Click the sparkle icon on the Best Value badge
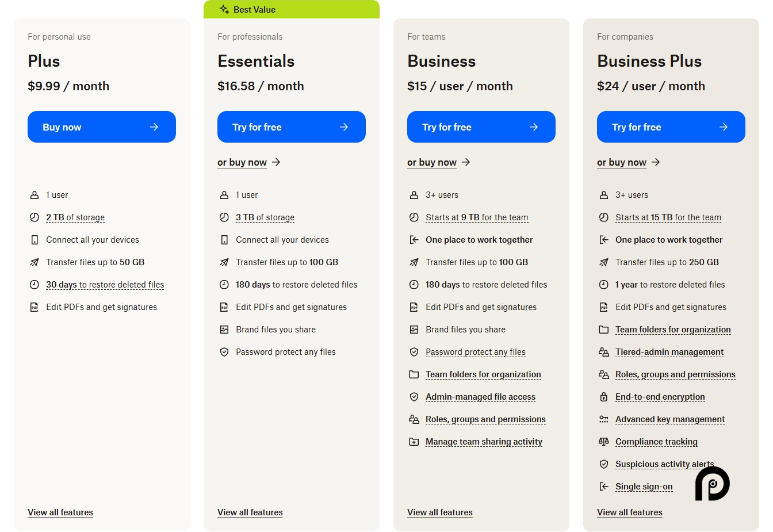This screenshot has width=773, height=532. tap(224, 9)
